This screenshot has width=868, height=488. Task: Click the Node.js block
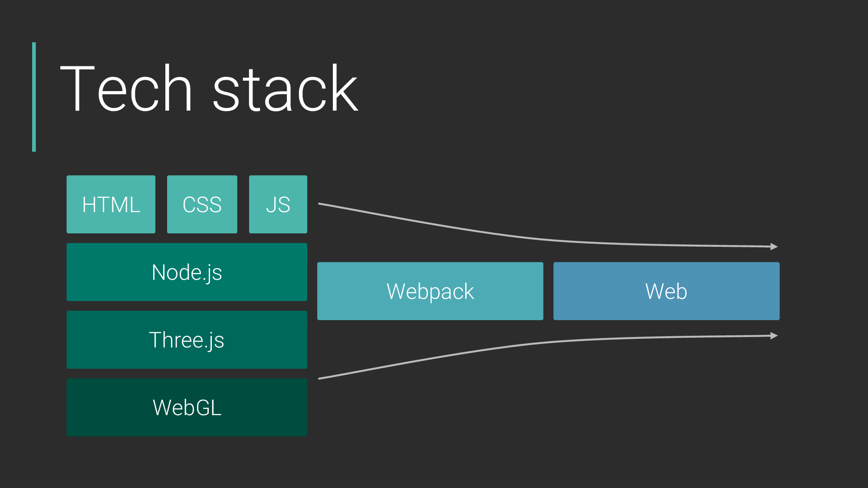[187, 272]
